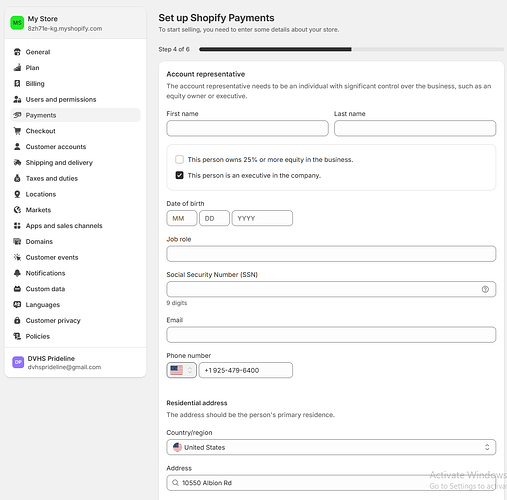Click the '9 digits' helper text
The width and height of the screenshot is (507, 500).
pos(177,303)
